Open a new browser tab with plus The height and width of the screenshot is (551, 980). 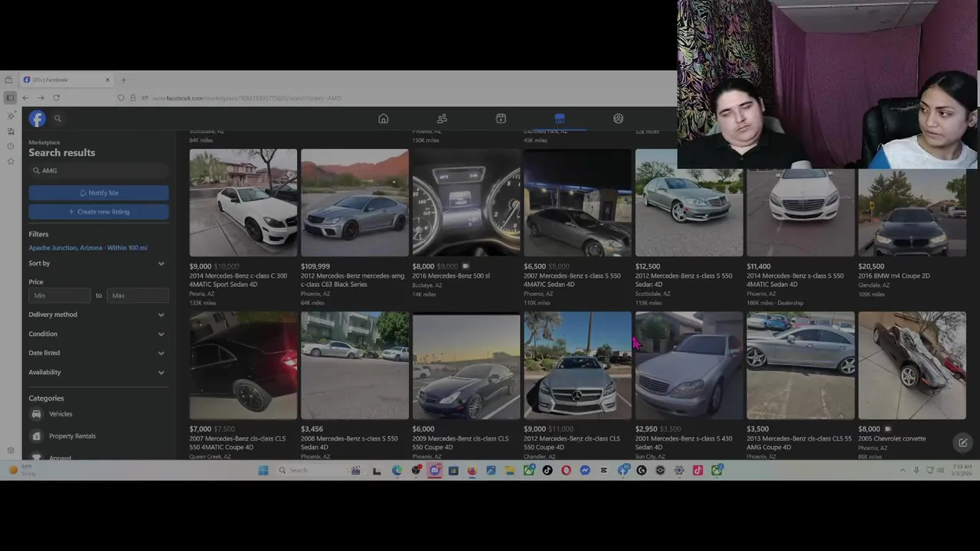(124, 80)
